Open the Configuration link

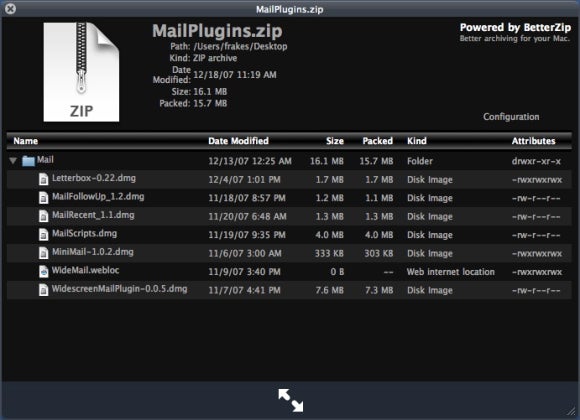(511, 117)
